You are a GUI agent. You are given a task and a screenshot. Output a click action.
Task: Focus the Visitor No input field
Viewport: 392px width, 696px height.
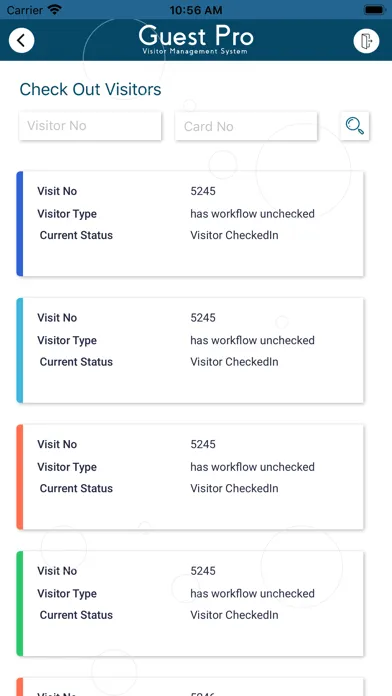pos(90,126)
